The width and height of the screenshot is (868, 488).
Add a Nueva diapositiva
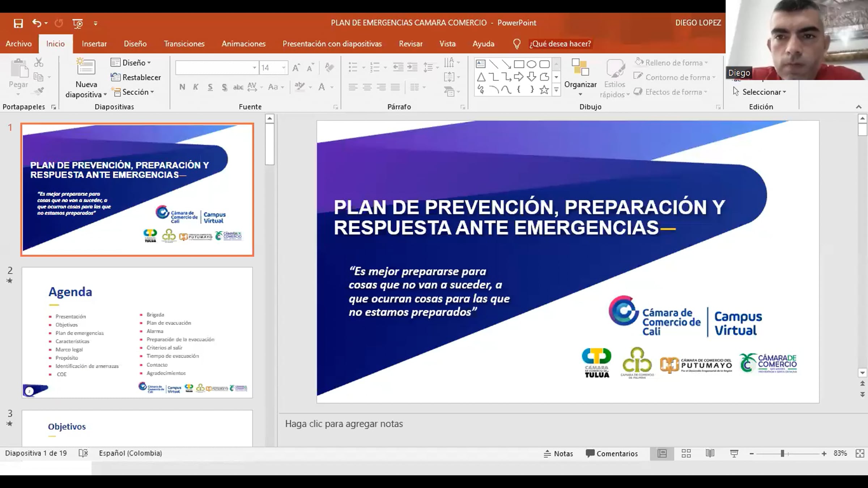pos(86,78)
